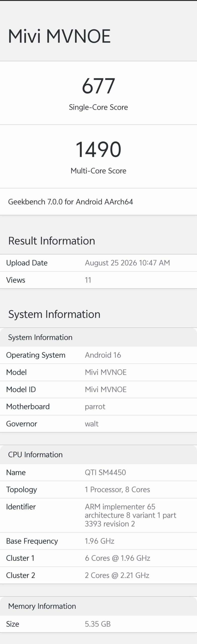
Task: Select the 677 single-core score number
Action: [x=98, y=86]
